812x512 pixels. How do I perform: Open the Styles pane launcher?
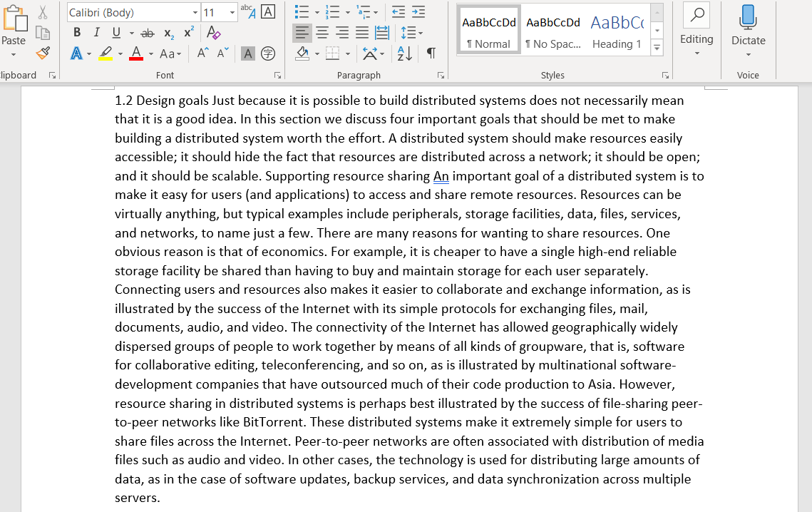(665, 76)
